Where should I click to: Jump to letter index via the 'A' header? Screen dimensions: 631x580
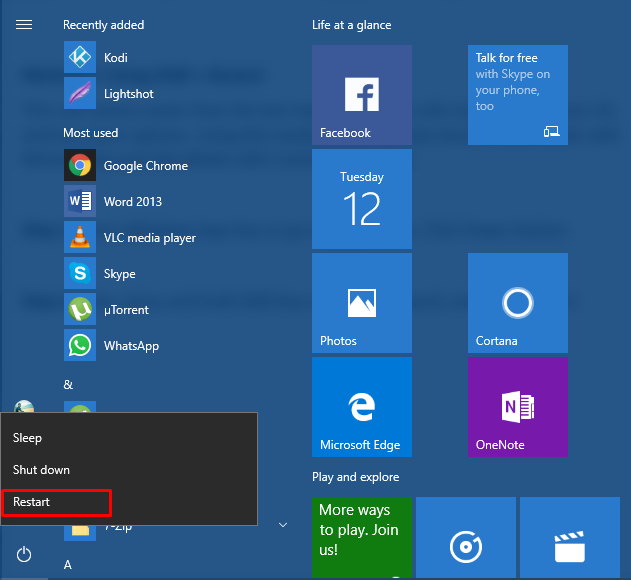tap(68, 564)
